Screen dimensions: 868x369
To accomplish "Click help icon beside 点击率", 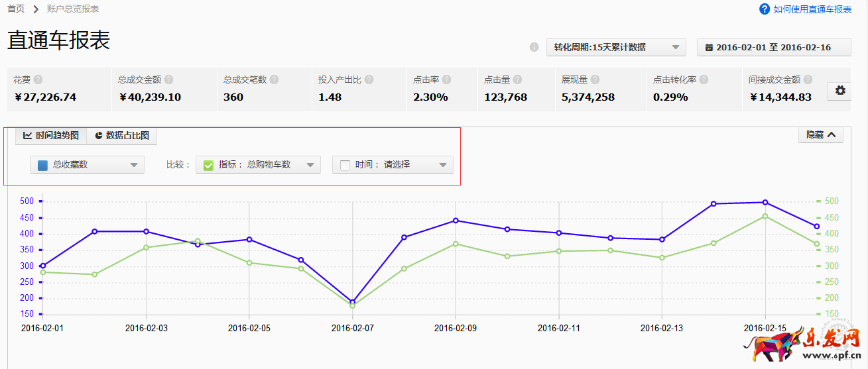I will point(447,79).
